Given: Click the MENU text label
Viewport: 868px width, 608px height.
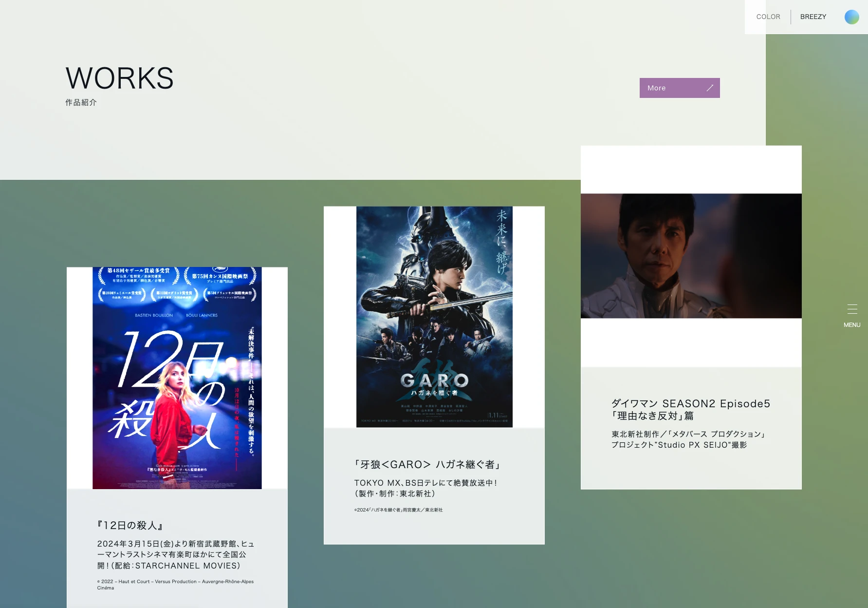Looking at the screenshot, I should [x=852, y=325].
